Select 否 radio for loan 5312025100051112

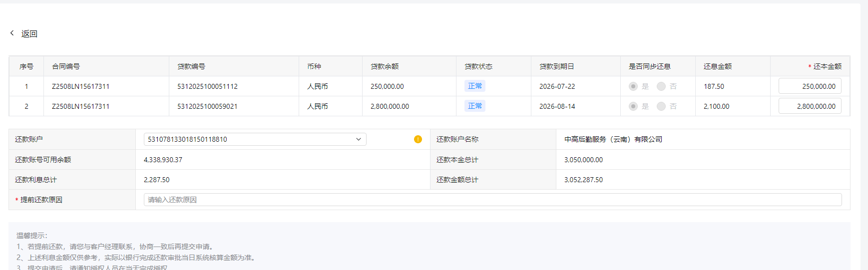pos(661,86)
